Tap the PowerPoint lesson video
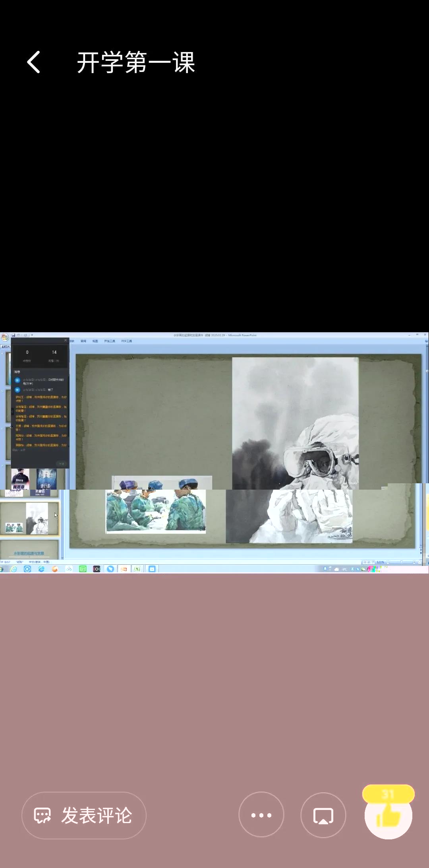 214,452
